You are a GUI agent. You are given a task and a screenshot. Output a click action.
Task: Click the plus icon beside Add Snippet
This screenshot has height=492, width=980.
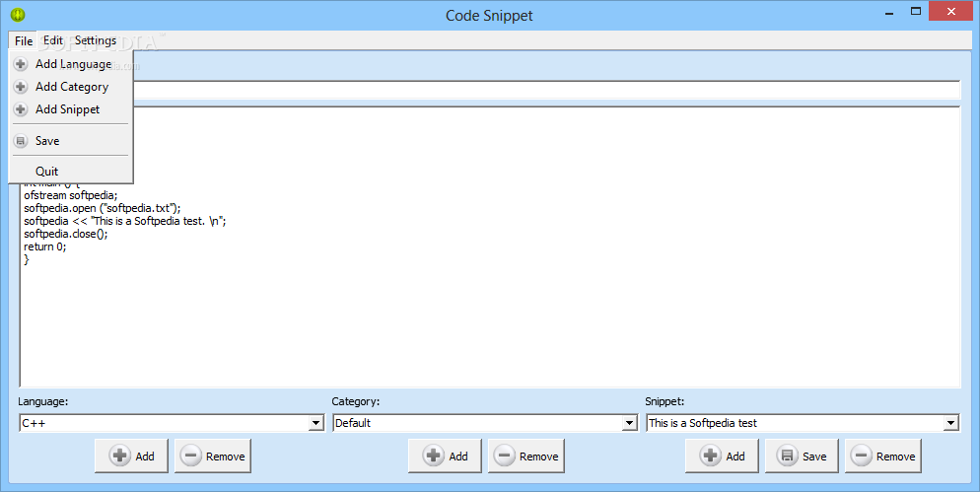(x=21, y=108)
